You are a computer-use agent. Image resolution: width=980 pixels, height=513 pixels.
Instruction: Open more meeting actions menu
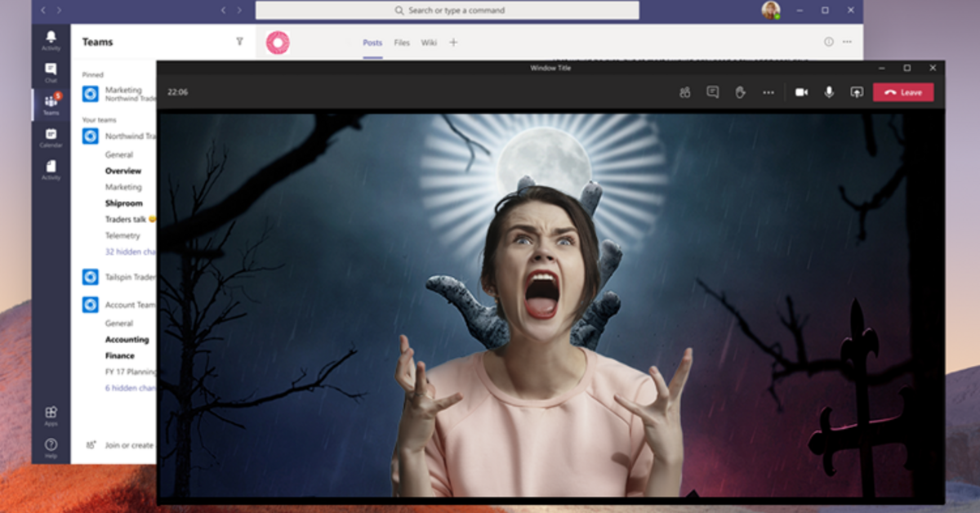768,92
